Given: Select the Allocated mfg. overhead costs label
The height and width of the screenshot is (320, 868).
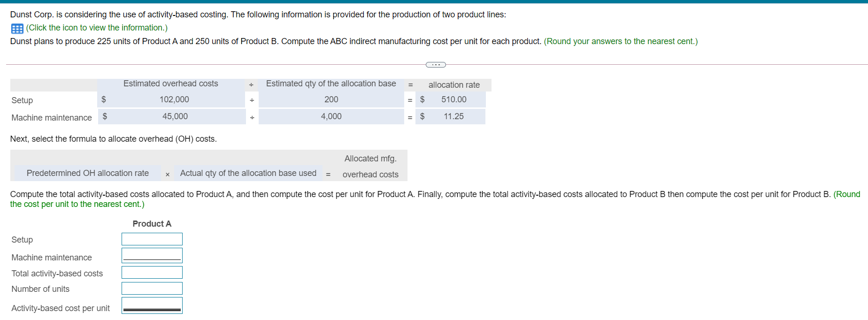Looking at the screenshot, I should (x=370, y=167).
